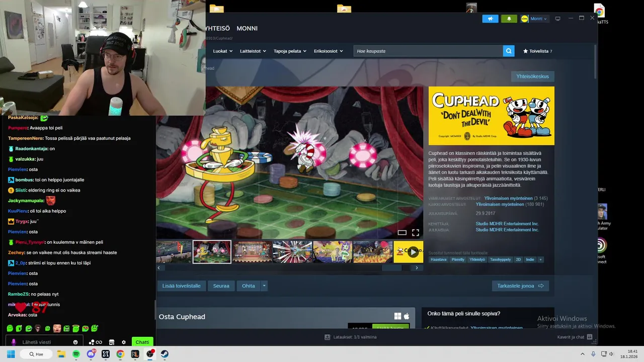Select the 2D tag

[x=518, y=259]
